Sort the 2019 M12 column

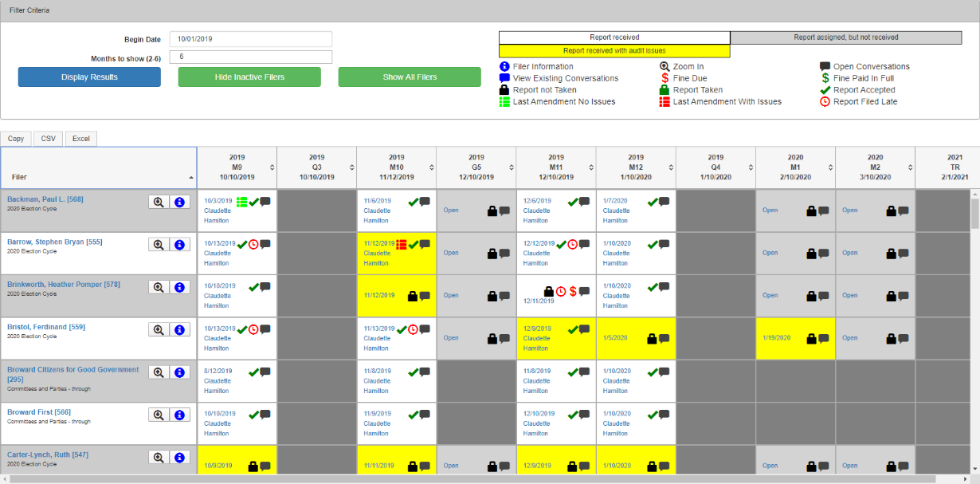click(636, 167)
